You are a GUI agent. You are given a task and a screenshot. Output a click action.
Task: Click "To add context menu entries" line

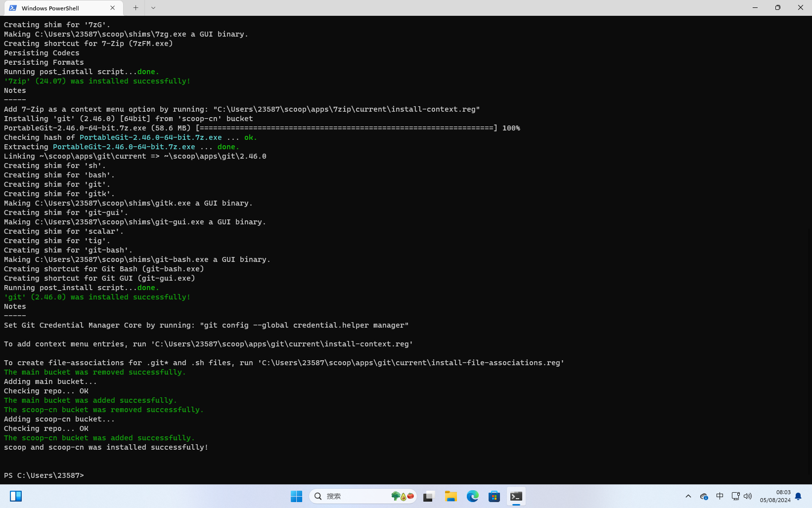pyautogui.click(x=209, y=344)
